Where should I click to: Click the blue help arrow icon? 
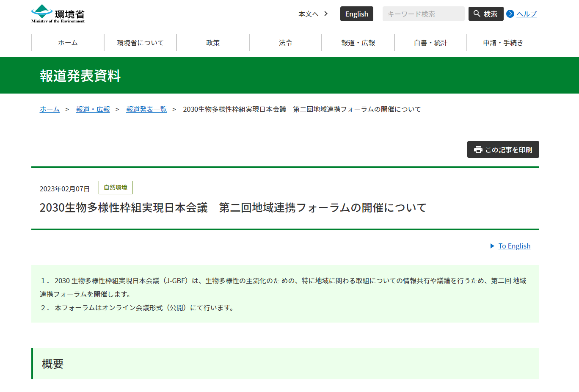pyautogui.click(x=510, y=14)
